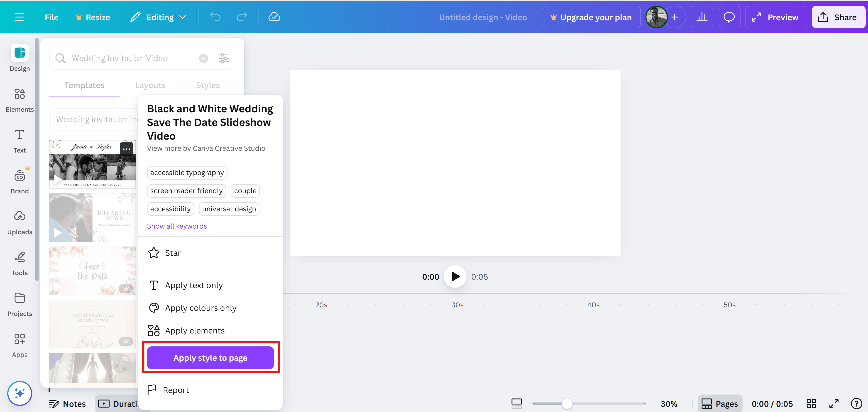This screenshot has width=868, height=412.
Task: Toggle the Pages view at the bottom
Action: tap(720, 403)
